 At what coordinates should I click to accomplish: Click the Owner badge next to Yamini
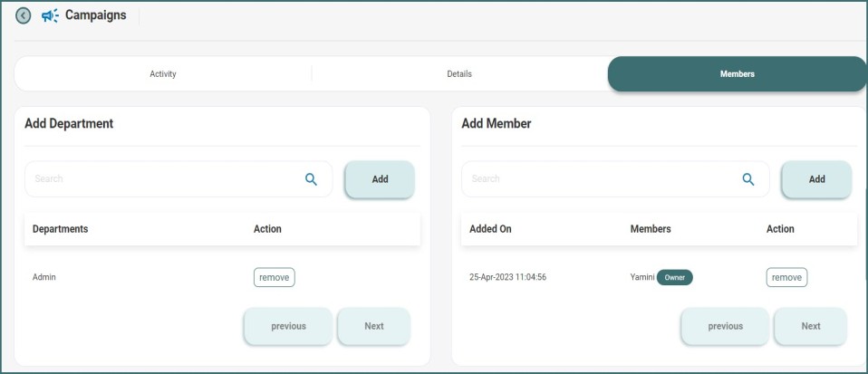click(x=674, y=277)
